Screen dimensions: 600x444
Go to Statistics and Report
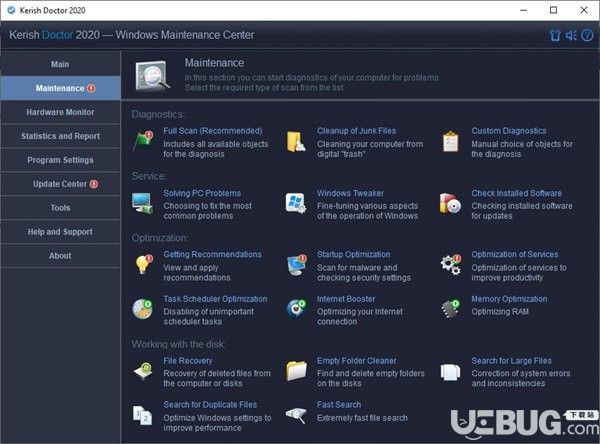pyautogui.click(x=60, y=136)
